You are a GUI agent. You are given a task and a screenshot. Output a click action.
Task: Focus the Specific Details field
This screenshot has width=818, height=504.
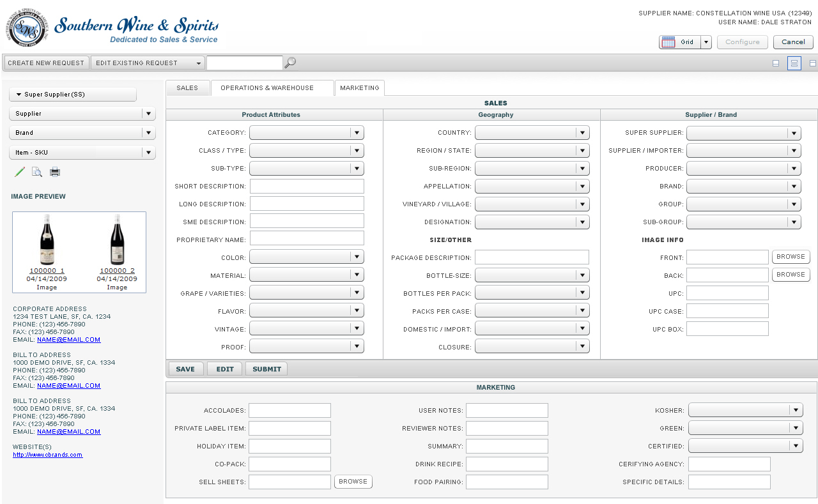coord(729,482)
